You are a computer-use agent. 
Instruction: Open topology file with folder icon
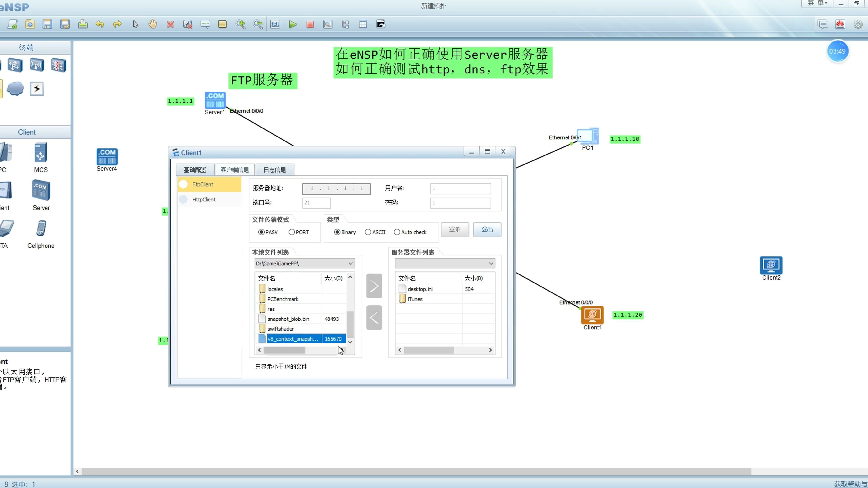(x=30, y=24)
